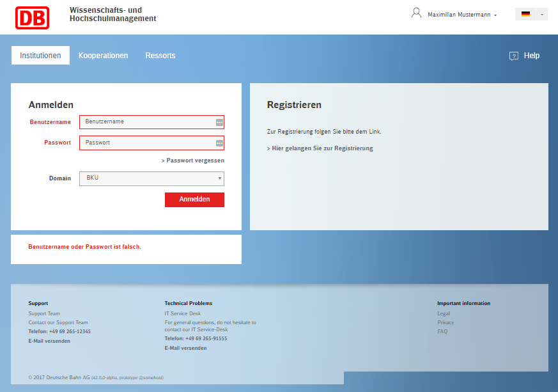Open the Maximilian Mustermann user menu

click(462, 15)
